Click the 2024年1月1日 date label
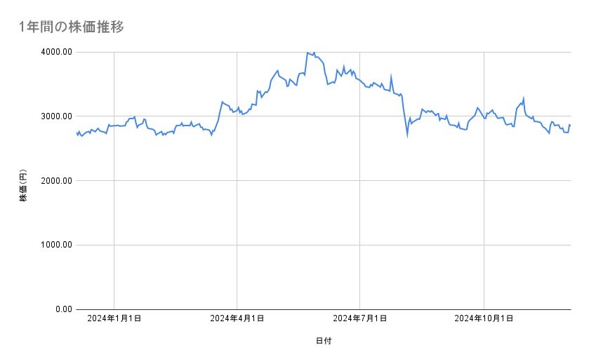Screen dimensions: 589x364 114,318
